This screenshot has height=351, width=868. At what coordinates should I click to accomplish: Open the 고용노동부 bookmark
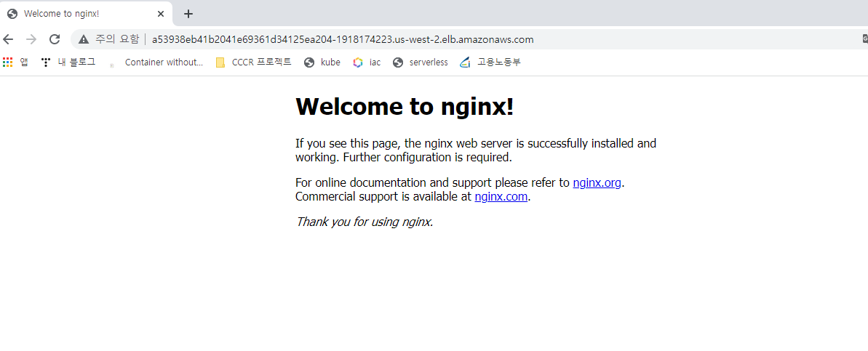490,62
